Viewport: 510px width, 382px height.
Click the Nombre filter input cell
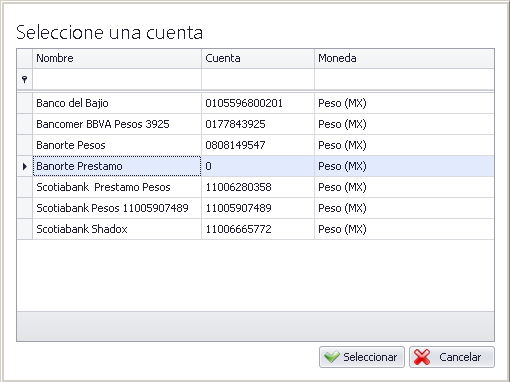tap(117, 79)
